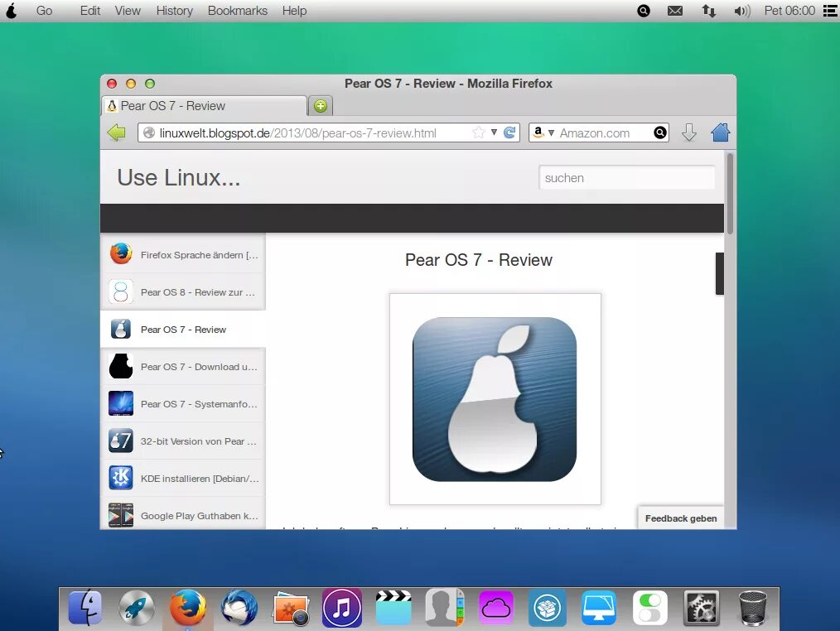This screenshot has height=631, width=840.
Task: Open Finder from the dock
Action: coord(85,608)
